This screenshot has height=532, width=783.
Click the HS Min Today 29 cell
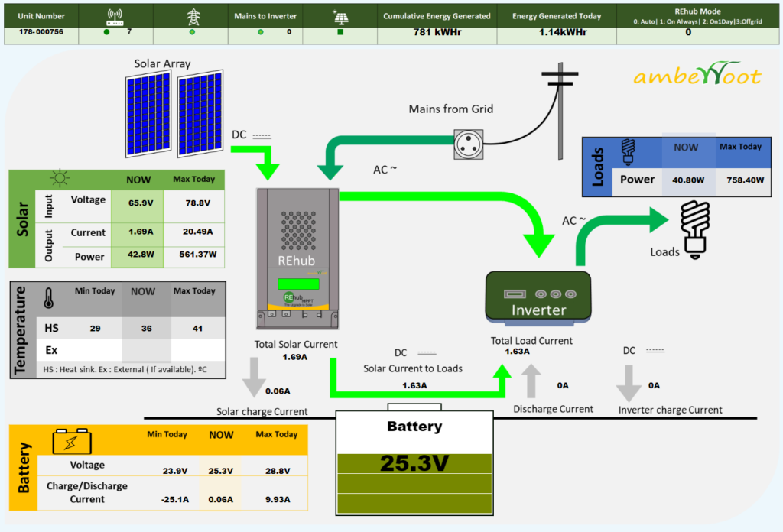click(x=95, y=329)
